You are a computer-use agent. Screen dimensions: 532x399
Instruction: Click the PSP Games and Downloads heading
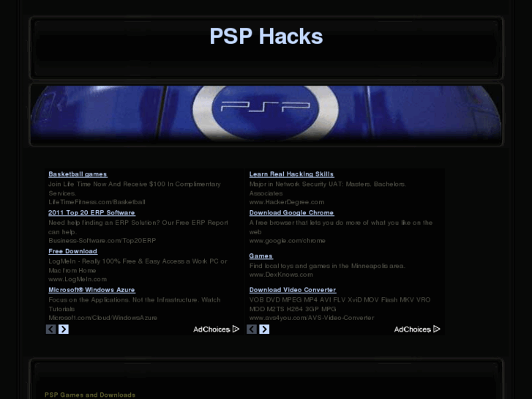(x=90, y=395)
